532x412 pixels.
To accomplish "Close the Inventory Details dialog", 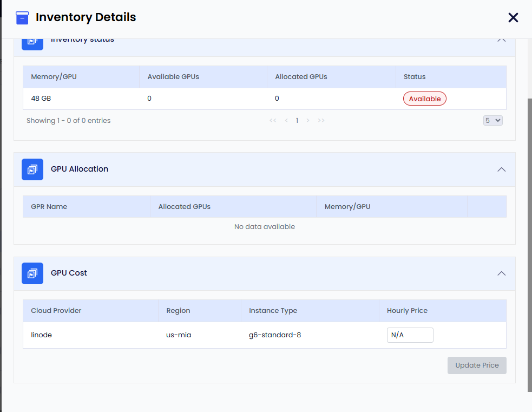I will (x=513, y=18).
